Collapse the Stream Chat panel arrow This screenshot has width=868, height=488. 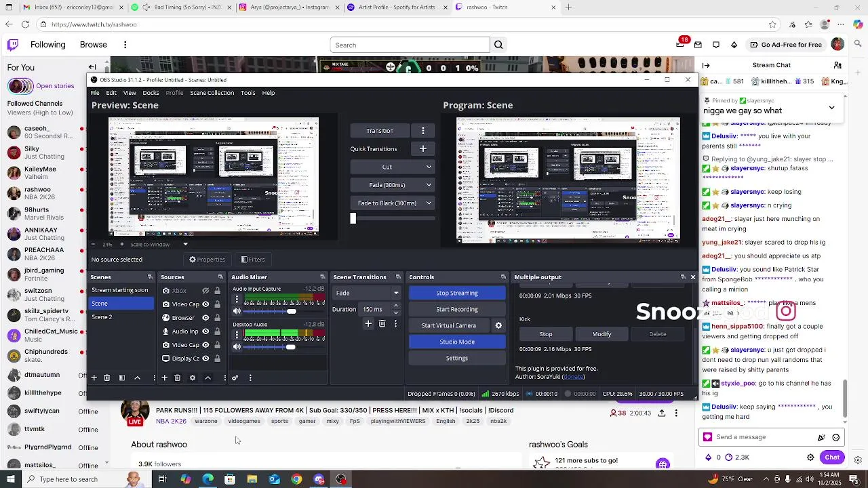pyautogui.click(x=706, y=65)
